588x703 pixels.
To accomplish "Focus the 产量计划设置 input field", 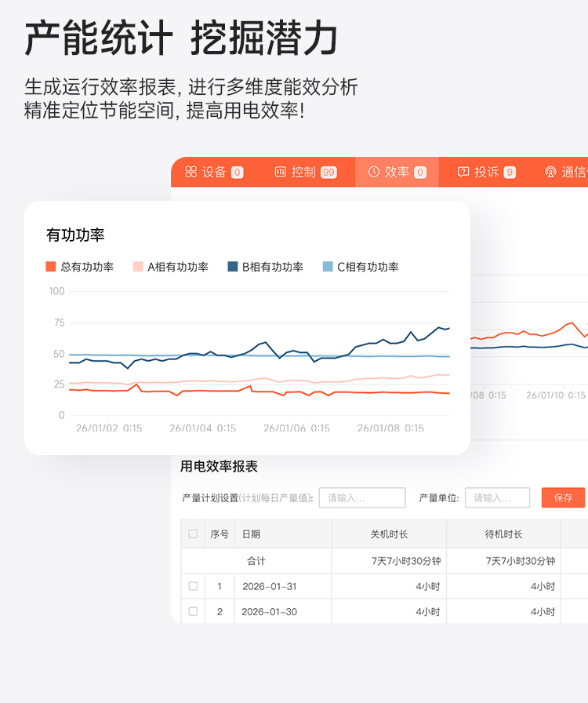I will pos(362,497).
